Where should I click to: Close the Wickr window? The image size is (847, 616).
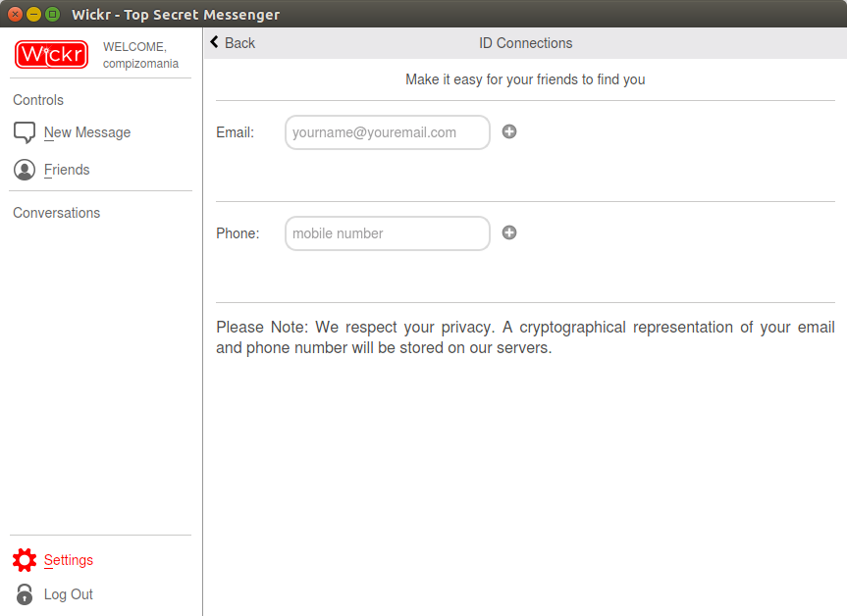click(x=15, y=14)
